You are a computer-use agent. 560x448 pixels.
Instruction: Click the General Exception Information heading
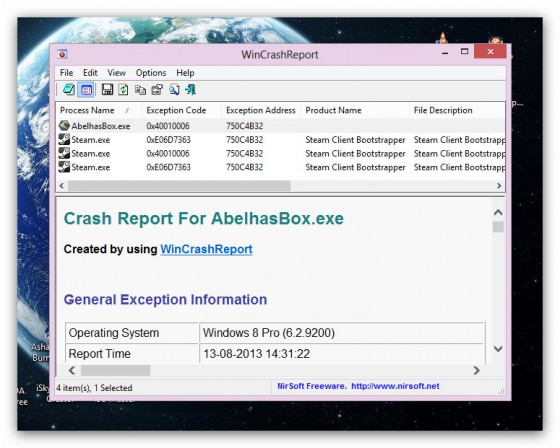[165, 299]
